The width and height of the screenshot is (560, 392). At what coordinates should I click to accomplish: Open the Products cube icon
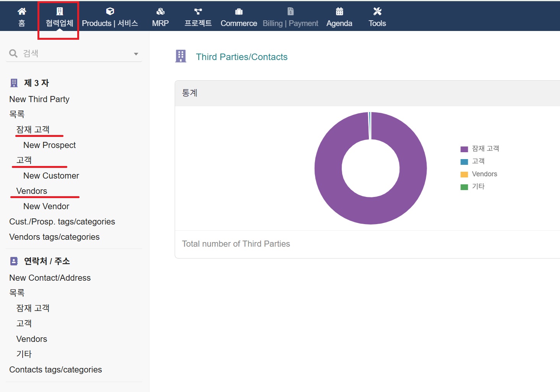[110, 11]
